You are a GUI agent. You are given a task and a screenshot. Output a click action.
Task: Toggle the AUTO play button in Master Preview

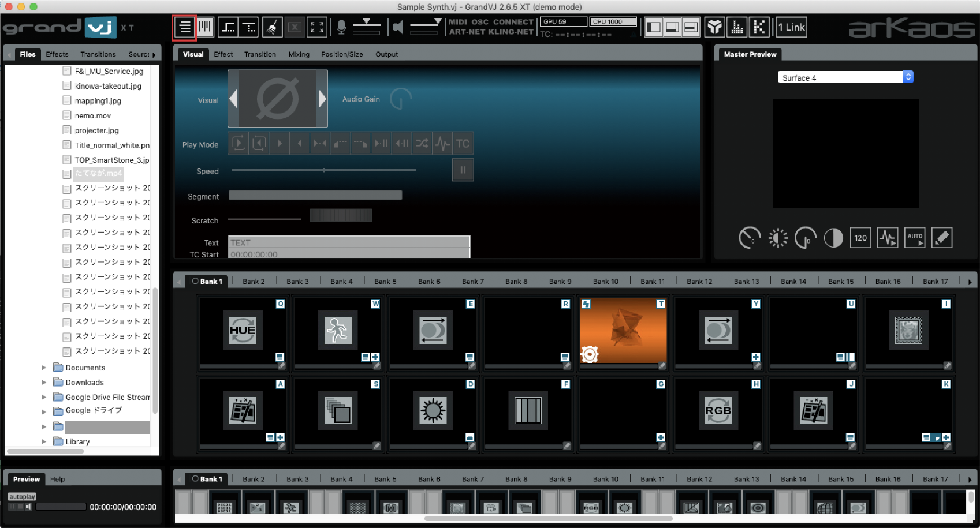click(x=915, y=238)
